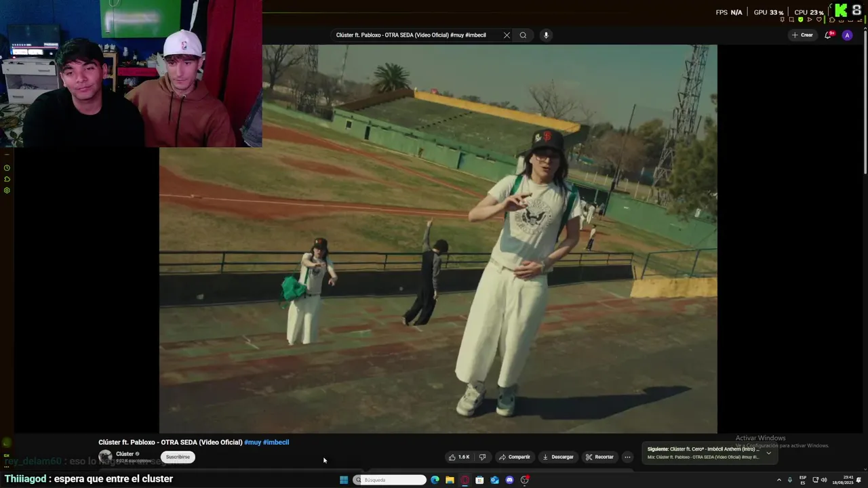Click the send/play arrow toolbar icon
The image size is (868, 488).
[810, 20]
